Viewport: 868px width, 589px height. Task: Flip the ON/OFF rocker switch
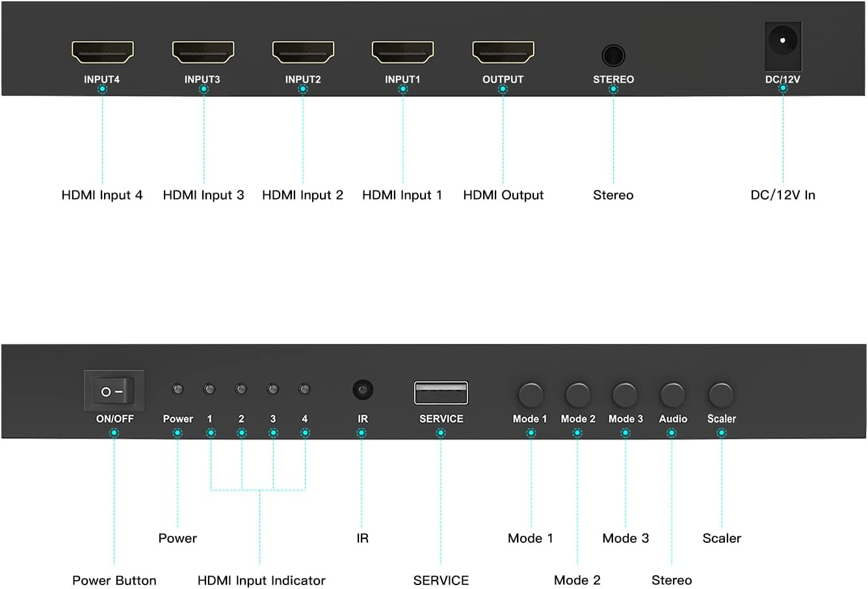[114, 391]
